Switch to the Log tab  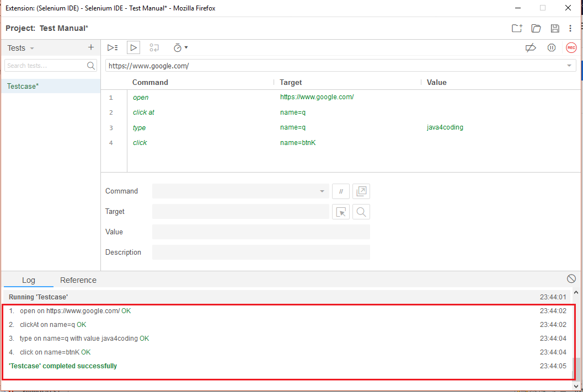[29, 280]
